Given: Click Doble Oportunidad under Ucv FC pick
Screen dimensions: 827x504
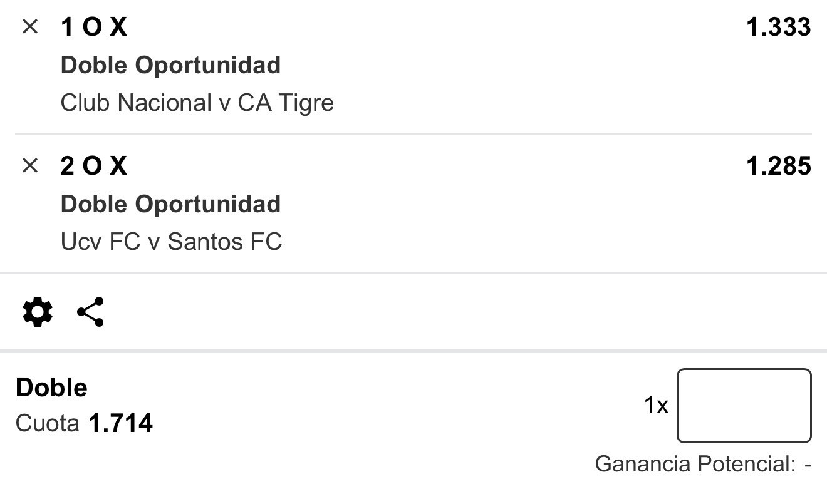Looking at the screenshot, I should (x=170, y=204).
